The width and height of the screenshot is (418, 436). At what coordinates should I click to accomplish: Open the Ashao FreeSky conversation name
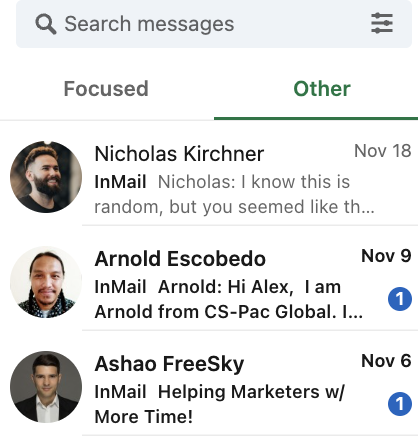click(x=169, y=364)
